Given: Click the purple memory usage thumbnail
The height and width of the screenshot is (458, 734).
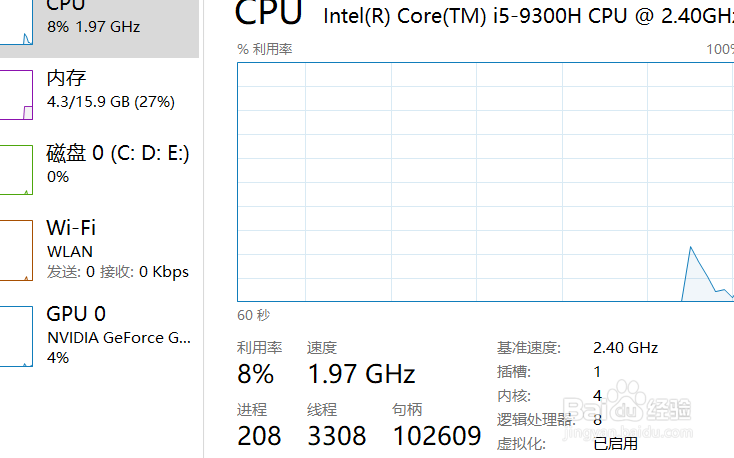Looking at the screenshot, I should click(16, 95).
